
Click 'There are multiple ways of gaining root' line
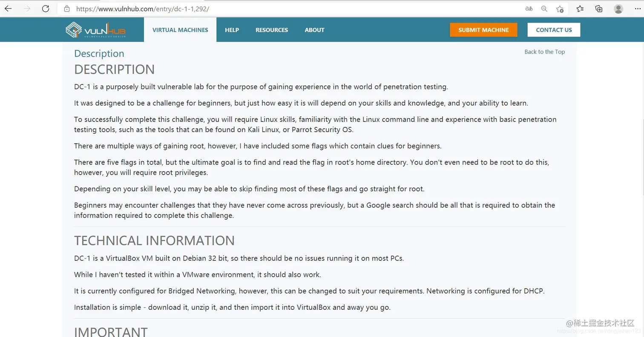pyautogui.click(x=258, y=146)
